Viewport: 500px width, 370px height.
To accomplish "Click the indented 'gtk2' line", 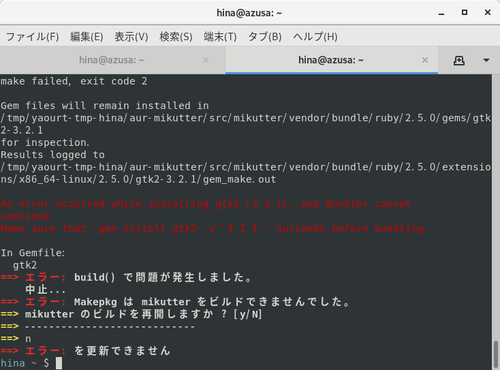I will [x=25, y=265].
